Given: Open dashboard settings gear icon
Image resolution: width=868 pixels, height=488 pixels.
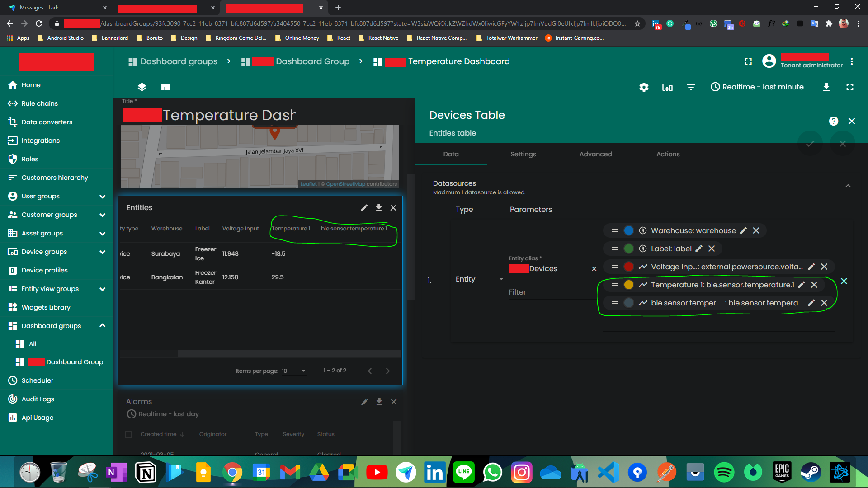Looking at the screenshot, I should pos(644,87).
